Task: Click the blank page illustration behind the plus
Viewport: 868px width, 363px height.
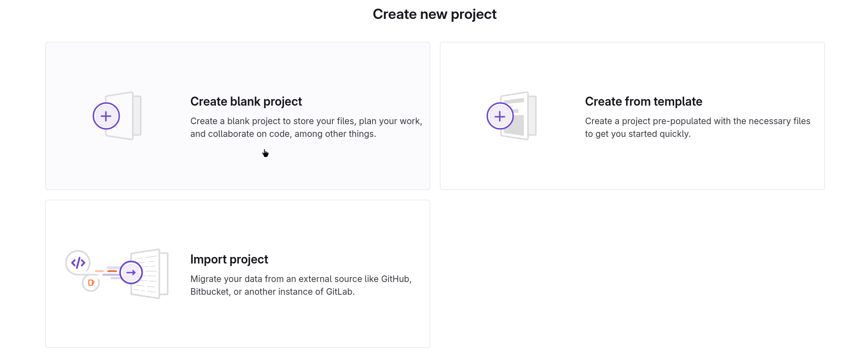Action: click(x=132, y=115)
